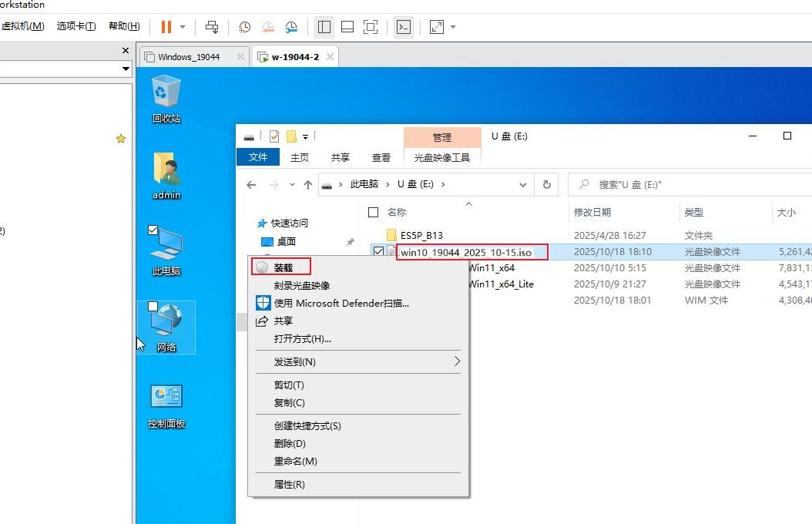Tick the checkbox on 网络 desktop icon
812x524 pixels.
pyautogui.click(x=153, y=307)
